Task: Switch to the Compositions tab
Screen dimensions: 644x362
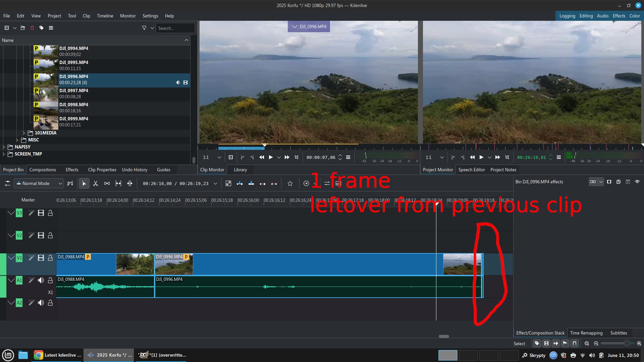Action: coord(43,170)
